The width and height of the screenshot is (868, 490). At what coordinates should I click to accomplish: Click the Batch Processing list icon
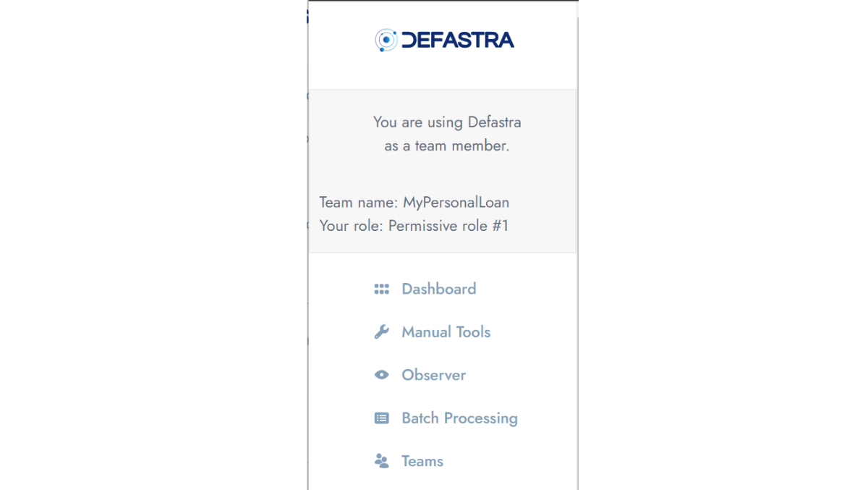[381, 418]
